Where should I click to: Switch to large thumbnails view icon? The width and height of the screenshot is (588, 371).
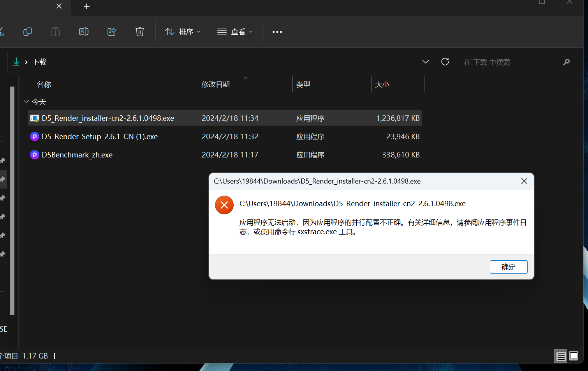574,355
